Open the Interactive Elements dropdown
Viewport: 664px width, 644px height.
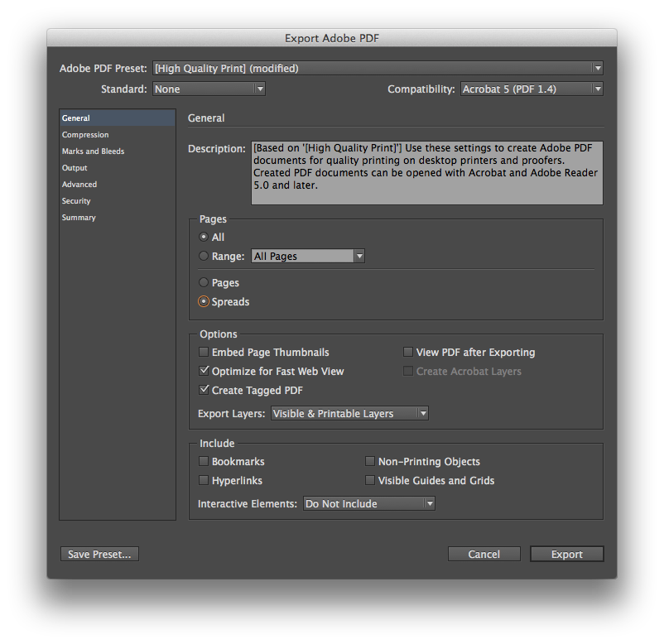point(368,504)
